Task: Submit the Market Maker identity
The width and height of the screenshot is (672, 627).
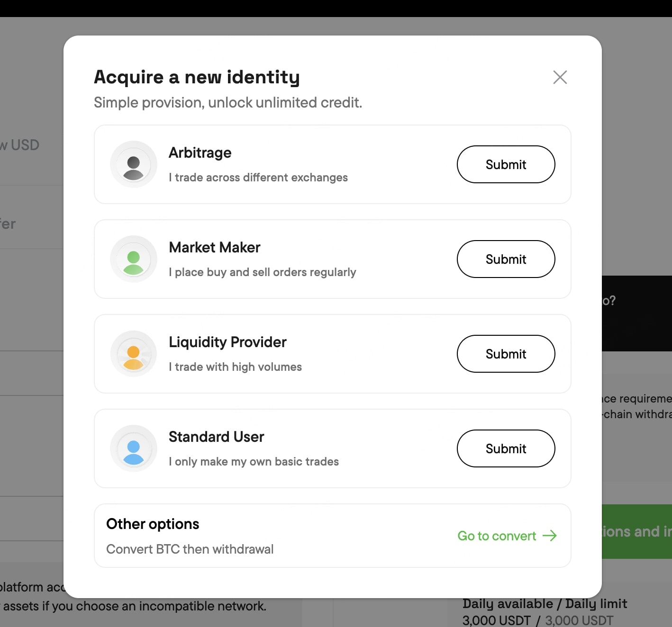Action: point(506,259)
